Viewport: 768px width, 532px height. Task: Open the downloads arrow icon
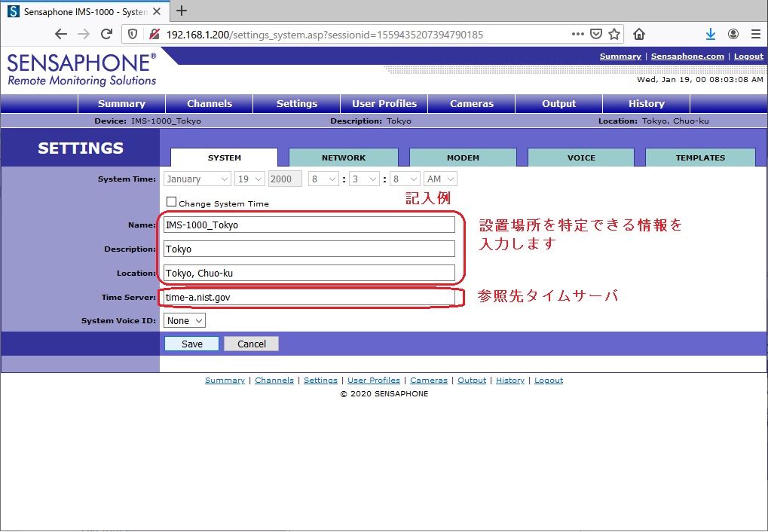click(x=711, y=35)
